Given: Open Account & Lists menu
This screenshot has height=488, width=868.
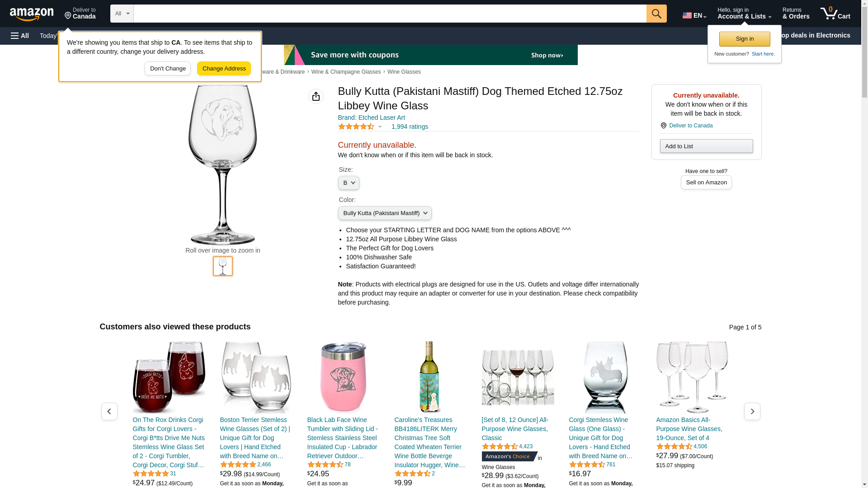Looking at the screenshot, I should [744, 14].
